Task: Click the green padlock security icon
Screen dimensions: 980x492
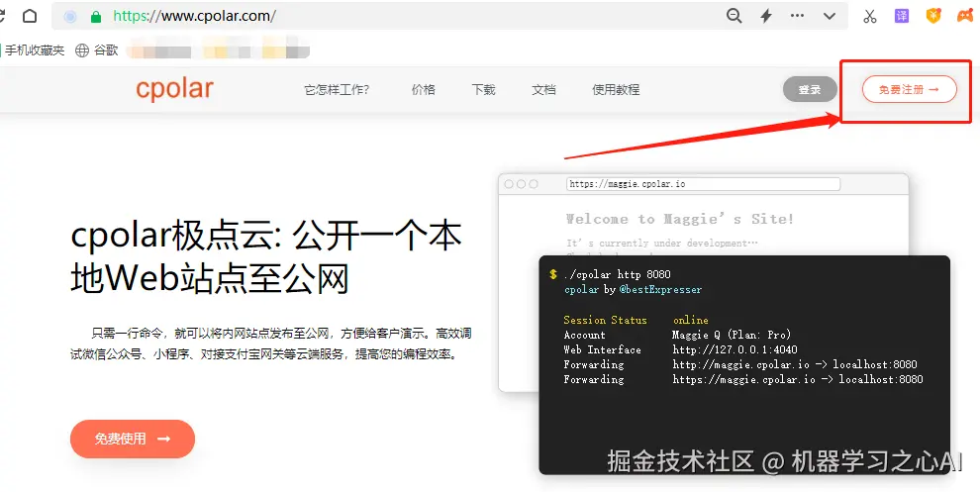Action: coord(96,17)
